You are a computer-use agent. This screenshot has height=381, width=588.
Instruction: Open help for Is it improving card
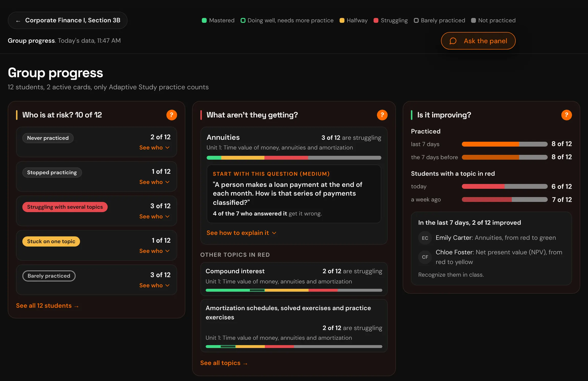[566, 115]
